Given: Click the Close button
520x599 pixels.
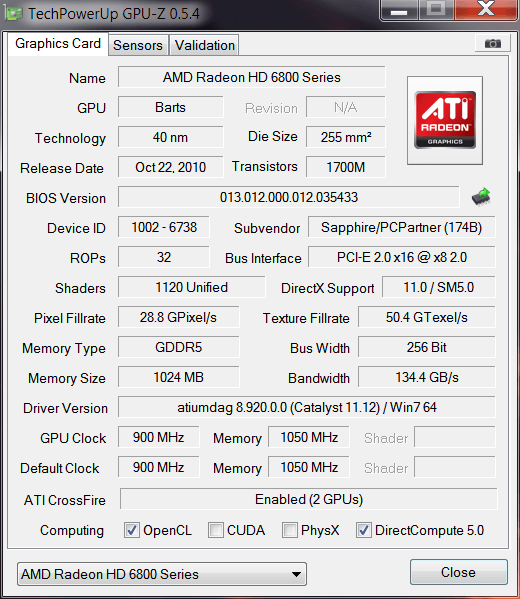Looking at the screenshot, I should pos(458,572).
